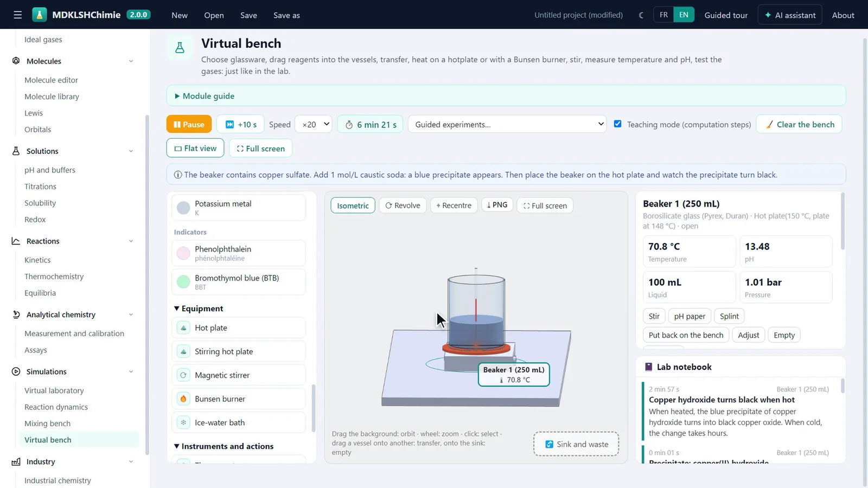868x488 pixels.
Task: Click the Industry factory sidebar icon
Action: (x=16, y=461)
